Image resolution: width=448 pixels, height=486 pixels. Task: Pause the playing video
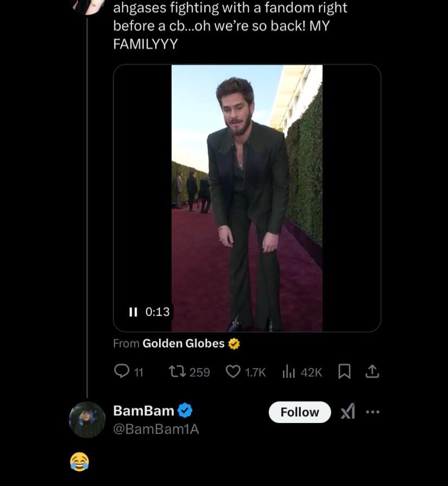[133, 312]
